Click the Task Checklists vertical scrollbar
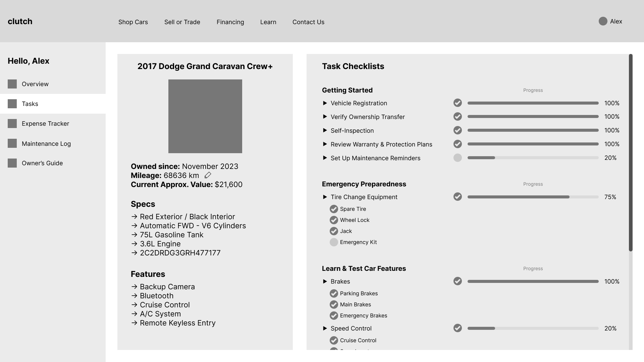 [x=631, y=153]
